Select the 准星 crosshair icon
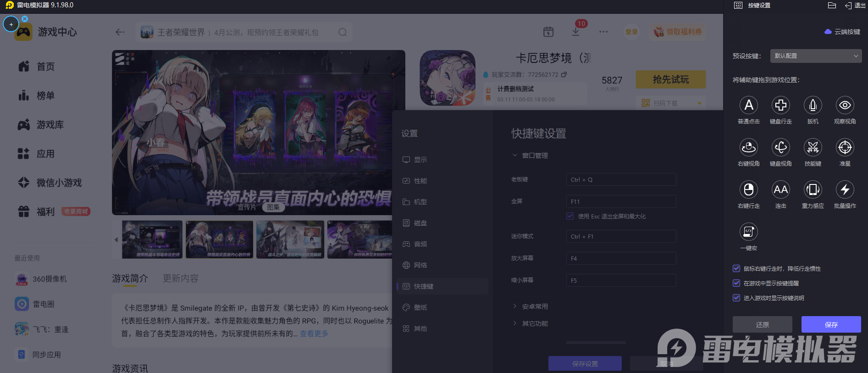 click(845, 147)
